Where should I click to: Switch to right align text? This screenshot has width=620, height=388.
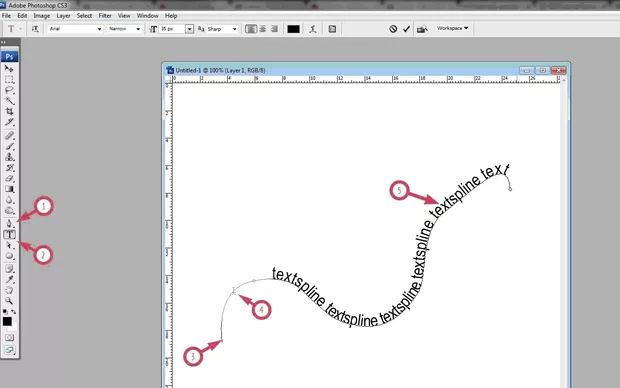pyautogui.click(x=274, y=29)
